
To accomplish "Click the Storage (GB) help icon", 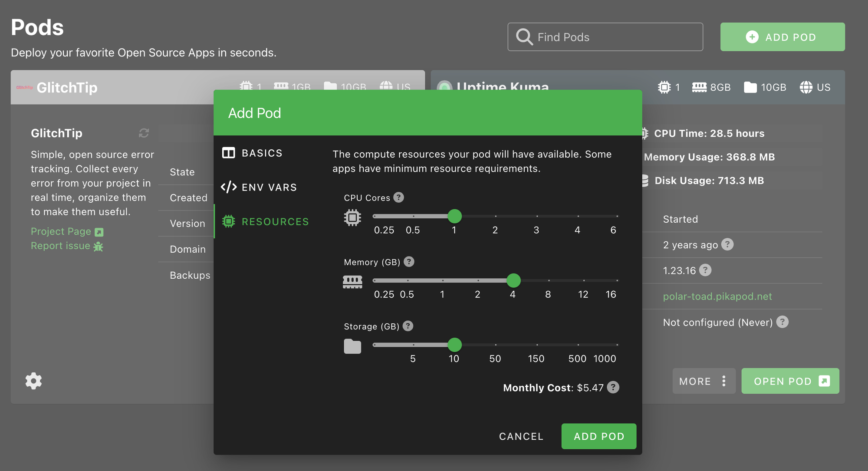I will pos(408,326).
